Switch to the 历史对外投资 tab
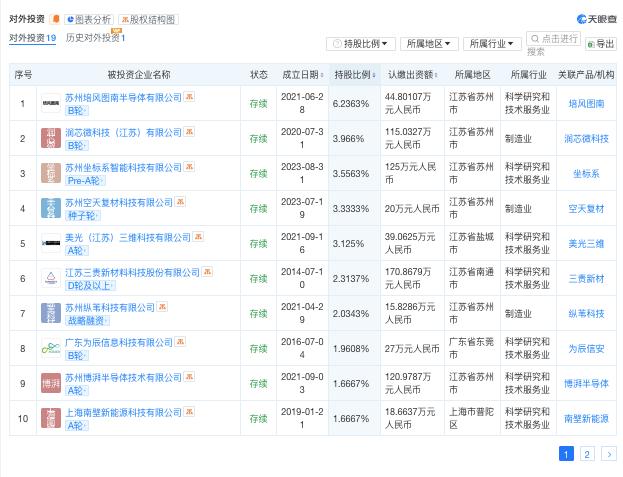The height and width of the screenshot is (477, 623). (x=95, y=38)
